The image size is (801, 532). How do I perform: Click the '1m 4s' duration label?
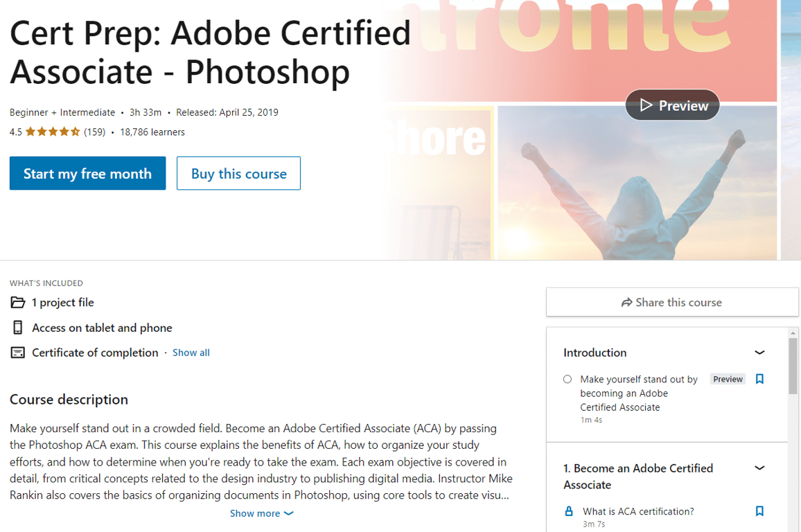tap(591, 420)
